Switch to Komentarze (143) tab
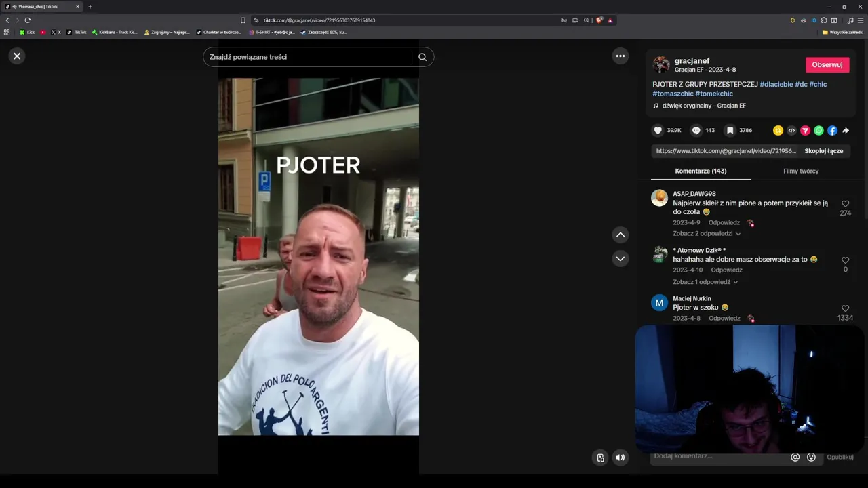 (x=701, y=171)
